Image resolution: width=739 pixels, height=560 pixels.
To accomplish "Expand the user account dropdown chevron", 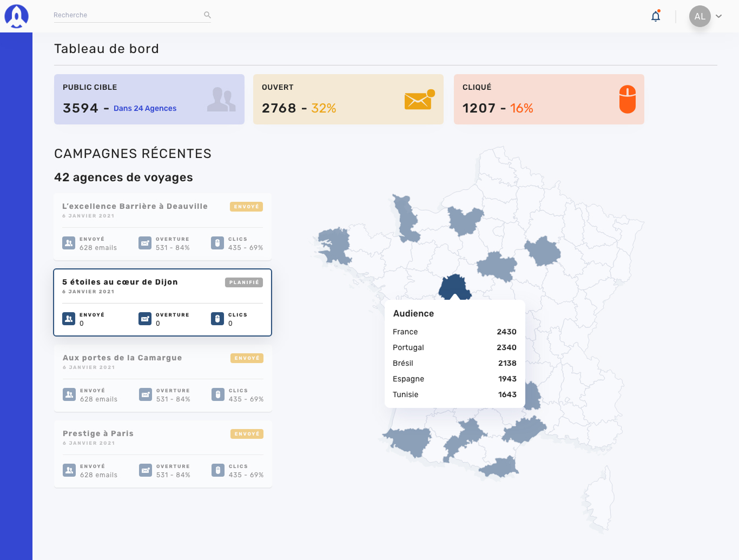I will [719, 16].
